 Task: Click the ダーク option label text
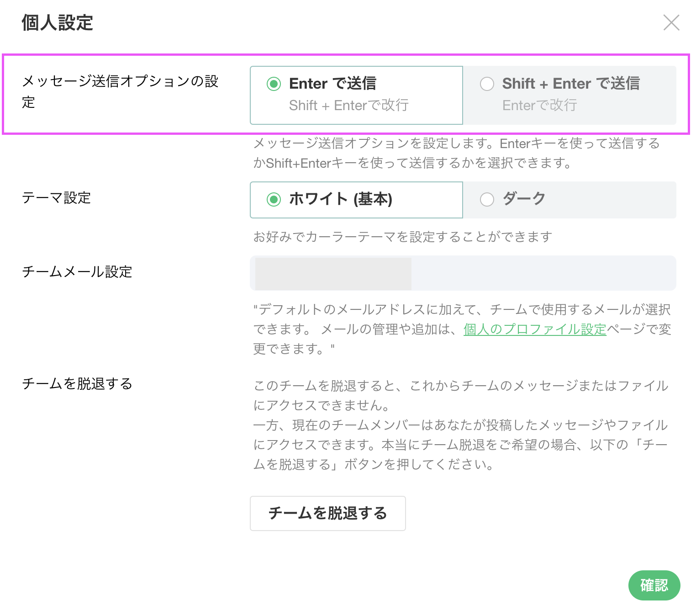[524, 199]
